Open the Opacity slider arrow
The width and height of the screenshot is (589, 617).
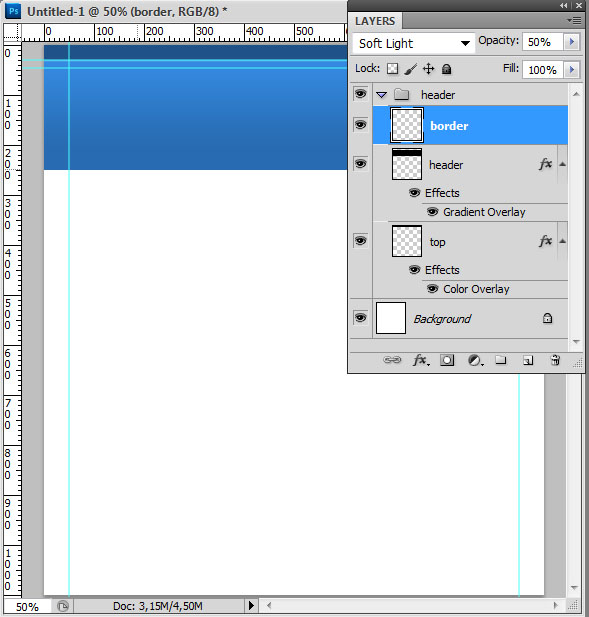[572, 42]
